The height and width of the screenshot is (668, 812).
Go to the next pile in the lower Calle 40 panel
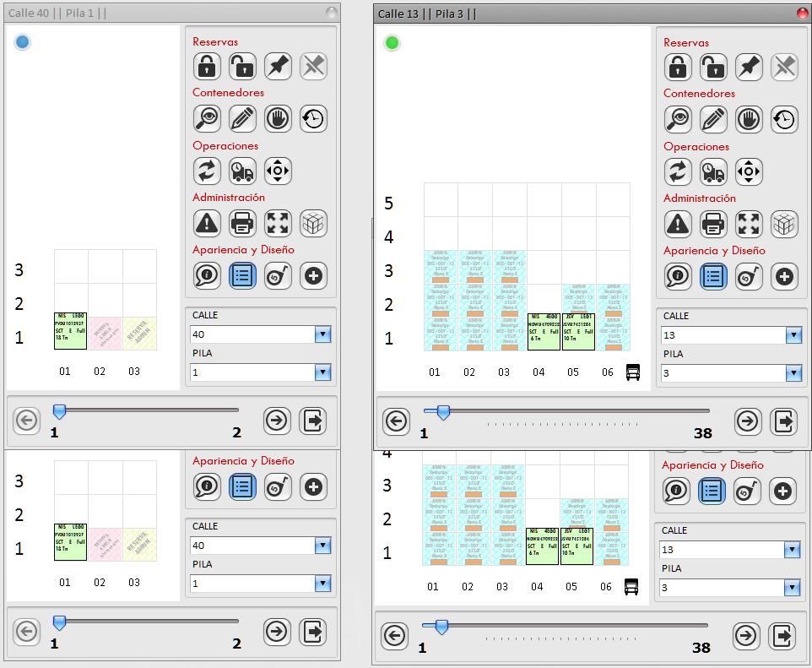point(277,632)
